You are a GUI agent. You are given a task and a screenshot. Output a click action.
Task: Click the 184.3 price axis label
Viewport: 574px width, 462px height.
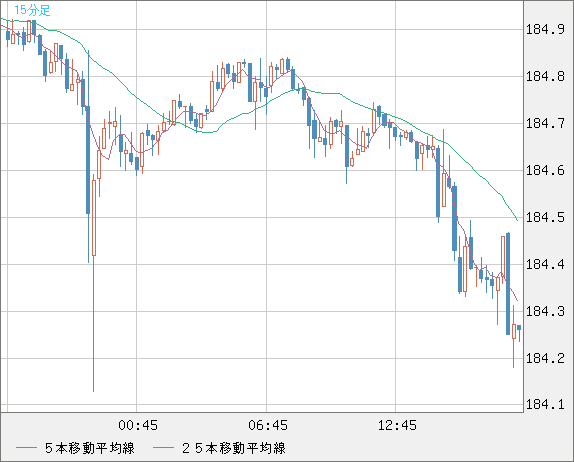click(x=545, y=312)
